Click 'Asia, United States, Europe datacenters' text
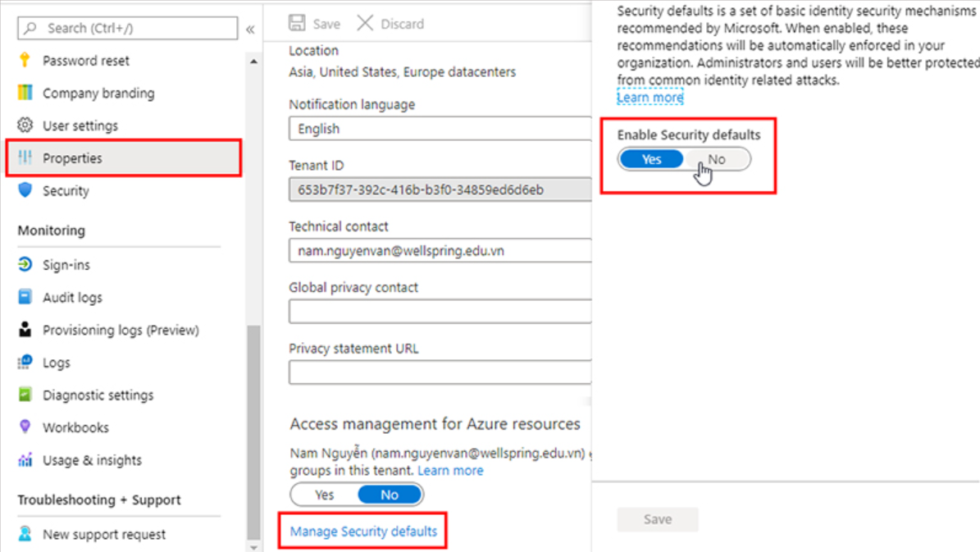 click(402, 72)
